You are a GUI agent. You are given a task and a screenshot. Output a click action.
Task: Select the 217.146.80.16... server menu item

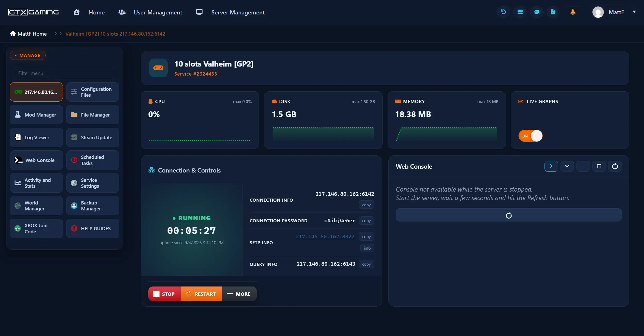pos(36,92)
